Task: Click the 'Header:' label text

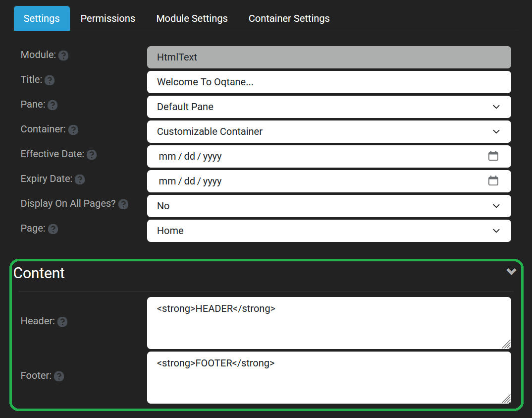Action: click(x=38, y=321)
